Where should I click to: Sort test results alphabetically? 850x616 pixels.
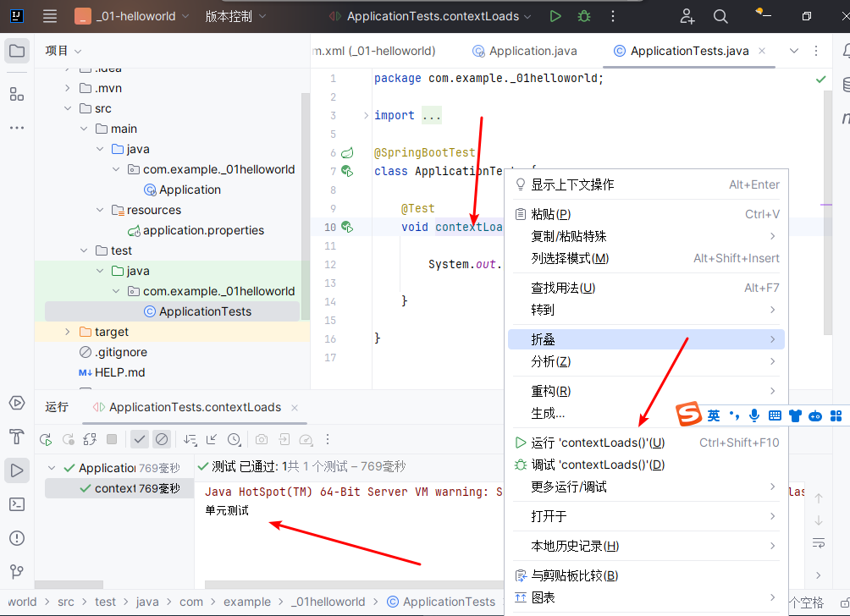click(190, 439)
